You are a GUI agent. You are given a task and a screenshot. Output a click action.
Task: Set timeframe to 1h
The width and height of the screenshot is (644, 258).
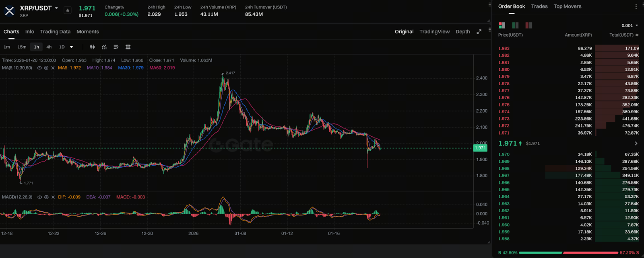(x=37, y=47)
